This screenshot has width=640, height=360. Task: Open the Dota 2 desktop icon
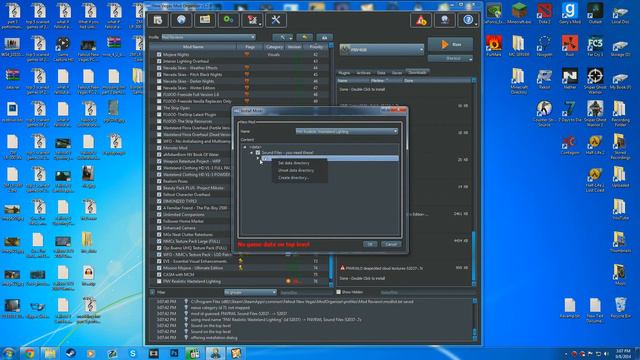544,13
